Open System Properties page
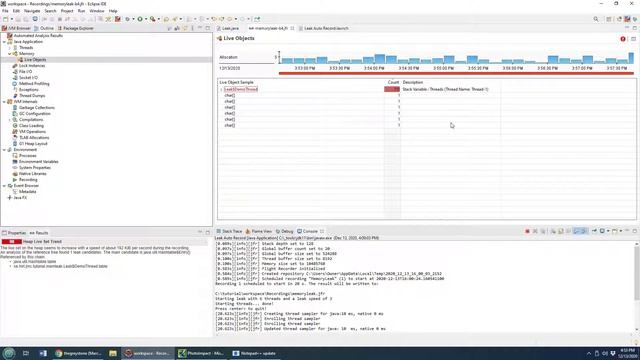640x360 pixels. [x=35, y=168]
